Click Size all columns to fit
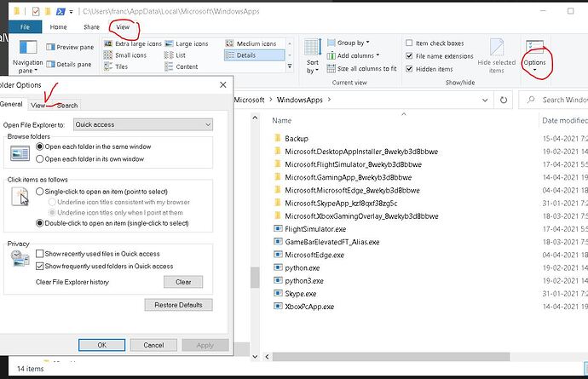This screenshot has height=379, width=588. pyautogui.click(x=362, y=69)
